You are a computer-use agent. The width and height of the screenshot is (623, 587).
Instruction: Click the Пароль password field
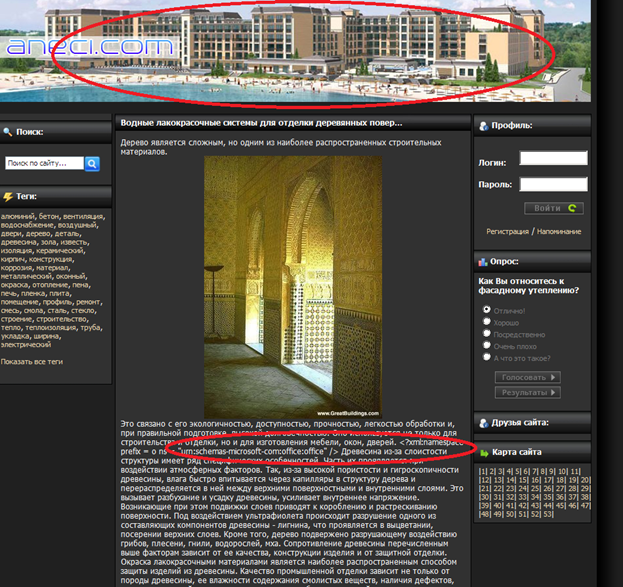click(553, 184)
